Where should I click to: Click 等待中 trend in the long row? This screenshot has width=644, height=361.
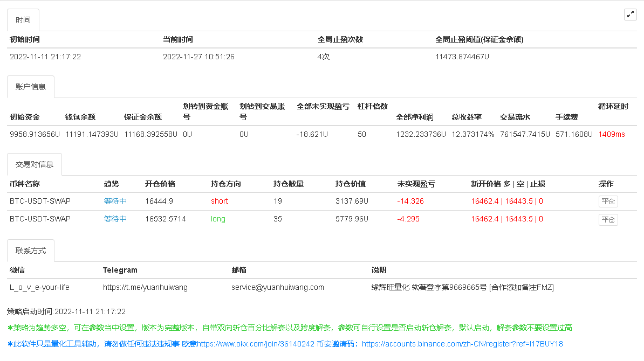(115, 219)
